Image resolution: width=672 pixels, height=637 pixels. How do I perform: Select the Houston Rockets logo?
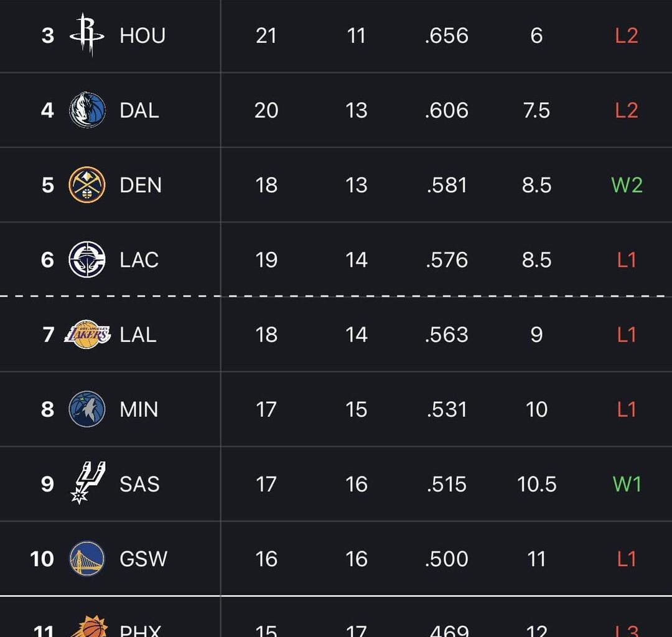point(86,35)
